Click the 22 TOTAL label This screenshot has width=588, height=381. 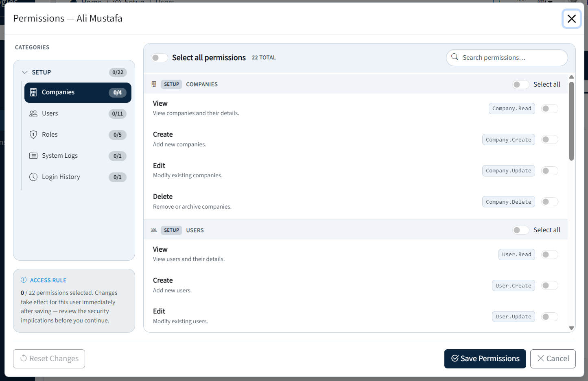pyautogui.click(x=264, y=58)
